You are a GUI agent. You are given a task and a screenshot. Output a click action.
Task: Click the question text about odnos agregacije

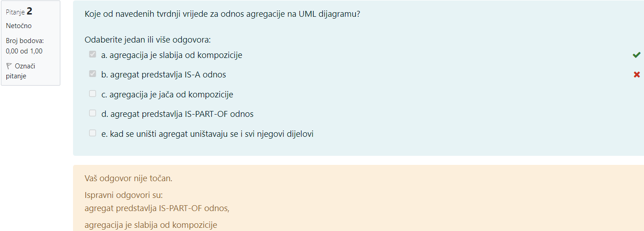222,14
